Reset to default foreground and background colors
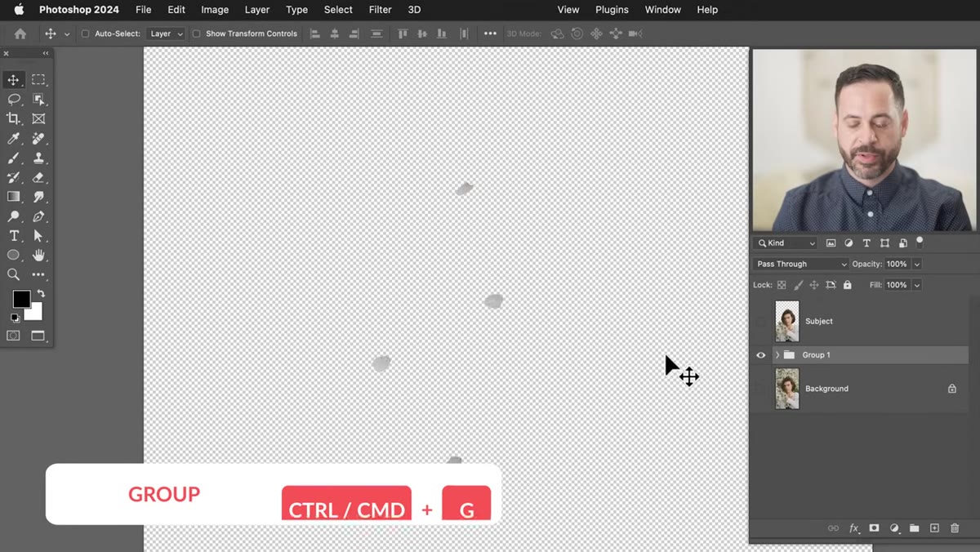This screenshot has width=980, height=552. (x=15, y=318)
